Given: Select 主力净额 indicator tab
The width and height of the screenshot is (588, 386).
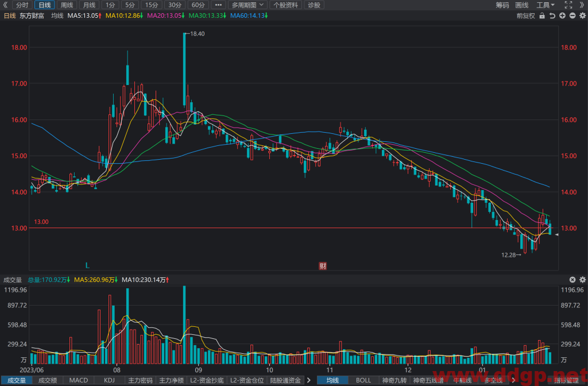Looking at the screenshot, I should pos(171,380).
